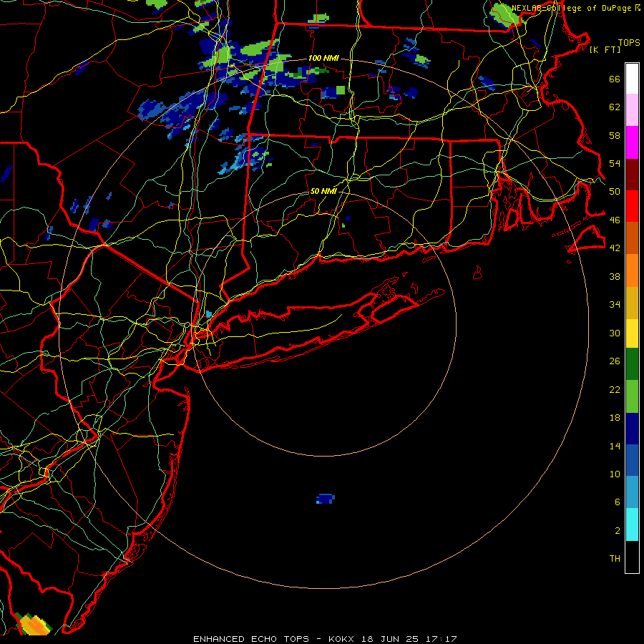Click the 'TOPS' legend title
Viewport: 644px width, 644px height.
click(x=629, y=43)
